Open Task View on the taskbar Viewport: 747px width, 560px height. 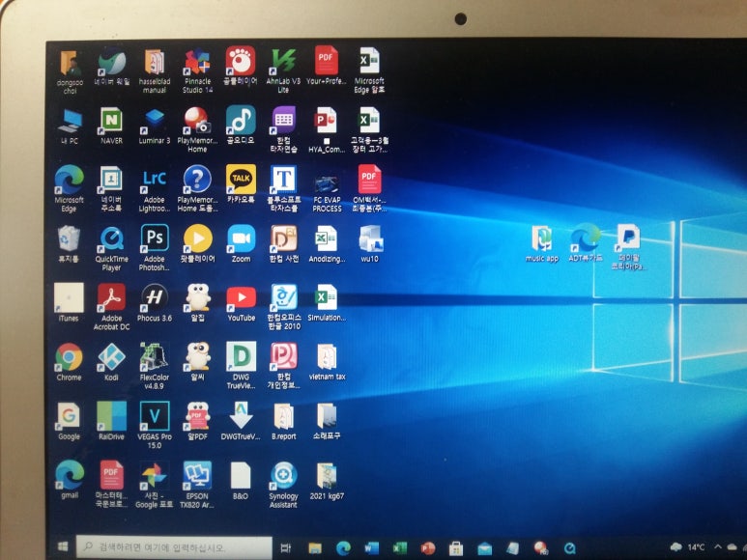(x=285, y=548)
